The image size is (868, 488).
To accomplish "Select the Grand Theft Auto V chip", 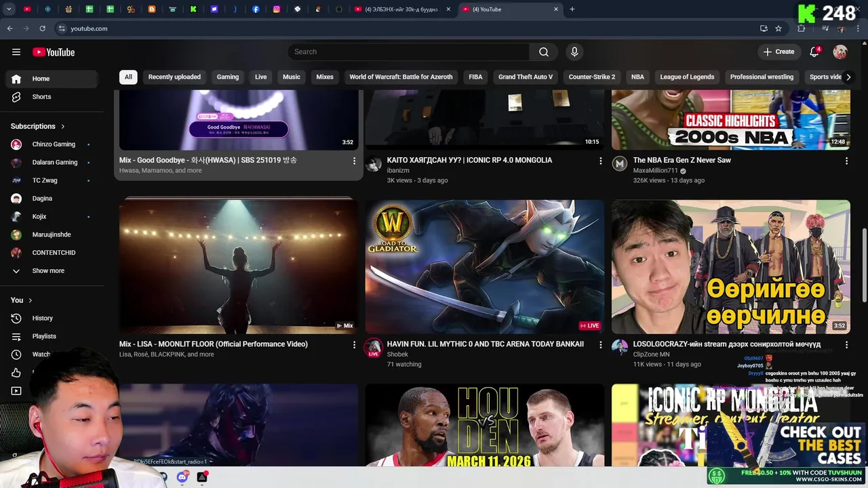I will pos(526,77).
